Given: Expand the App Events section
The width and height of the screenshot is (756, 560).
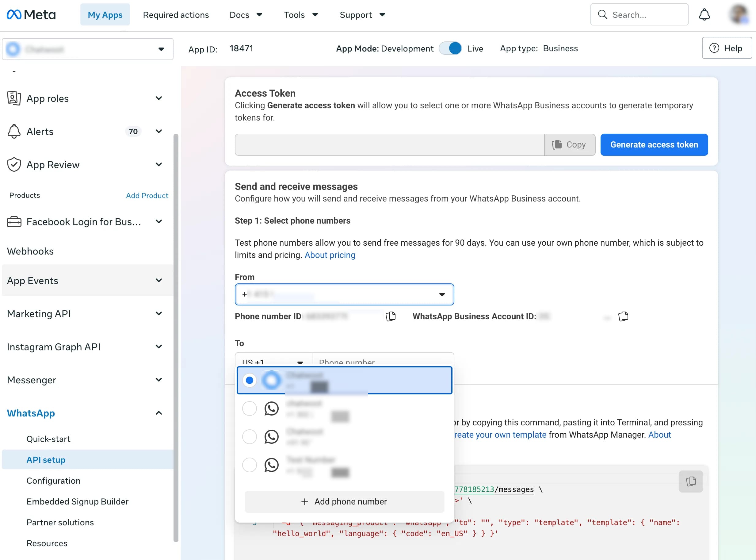Looking at the screenshot, I should [158, 281].
